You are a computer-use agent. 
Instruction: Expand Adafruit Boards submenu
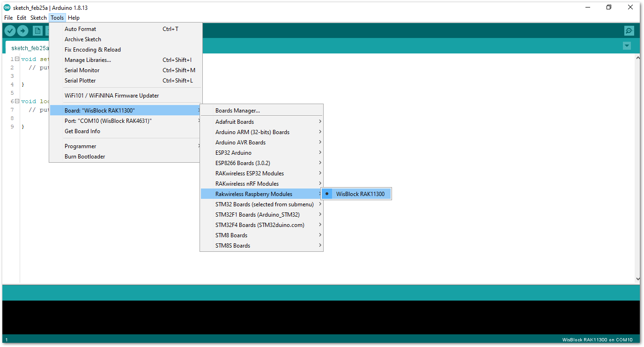click(261, 122)
